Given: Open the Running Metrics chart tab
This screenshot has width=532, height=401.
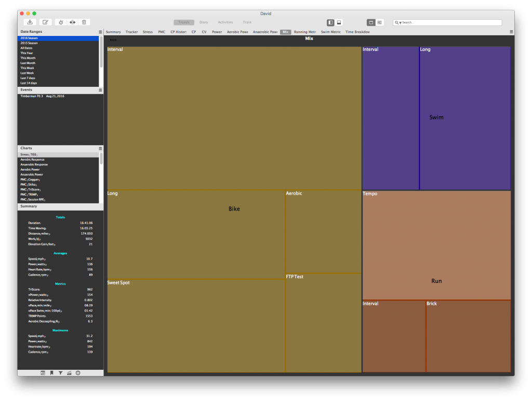Looking at the screenshot, I should point(305,32).
